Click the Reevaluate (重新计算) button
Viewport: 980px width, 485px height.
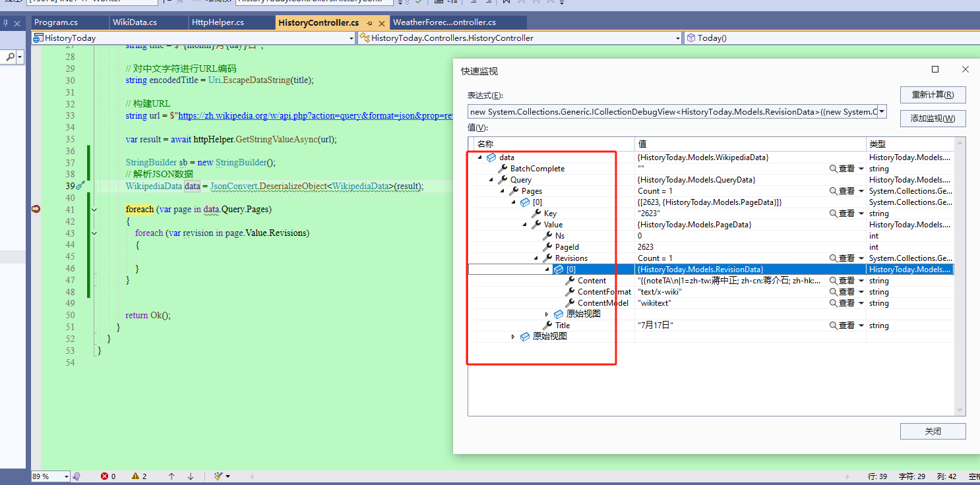(933, 95)
